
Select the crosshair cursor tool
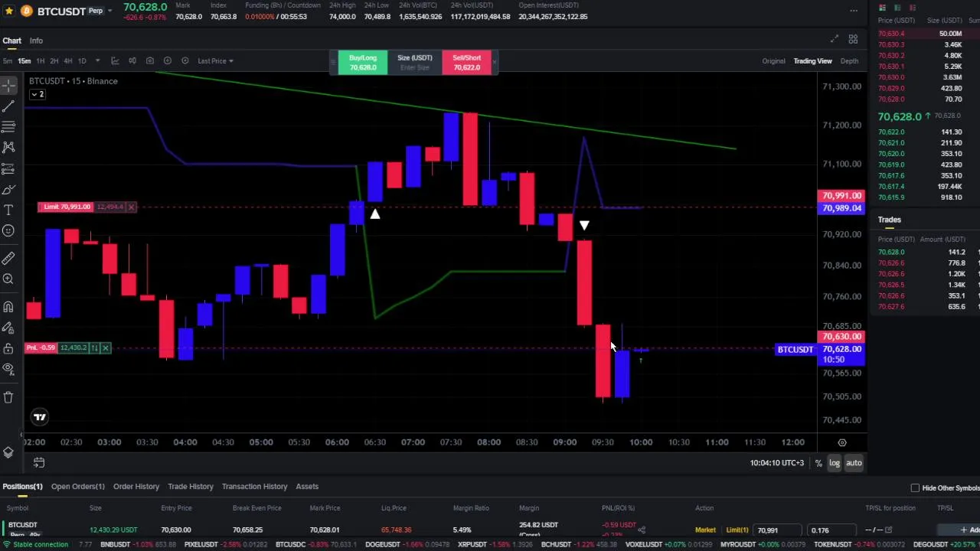(x=8, y=85)
